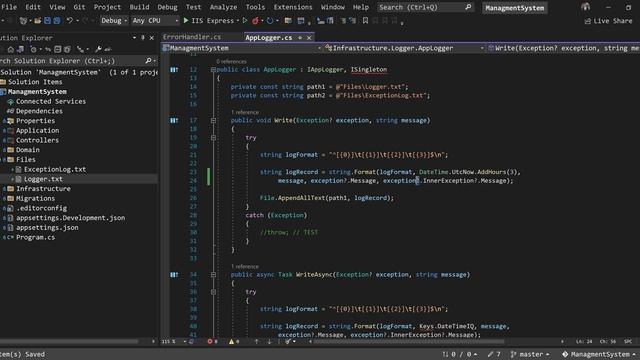The image size is (640, 360).
Task: Open the Extensions menu
Action: 293,7
